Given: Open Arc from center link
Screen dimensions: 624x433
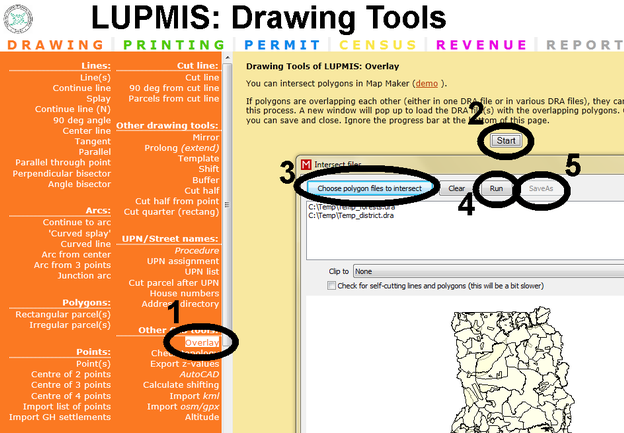Looking at the screenshot, I should click(76, 254).
